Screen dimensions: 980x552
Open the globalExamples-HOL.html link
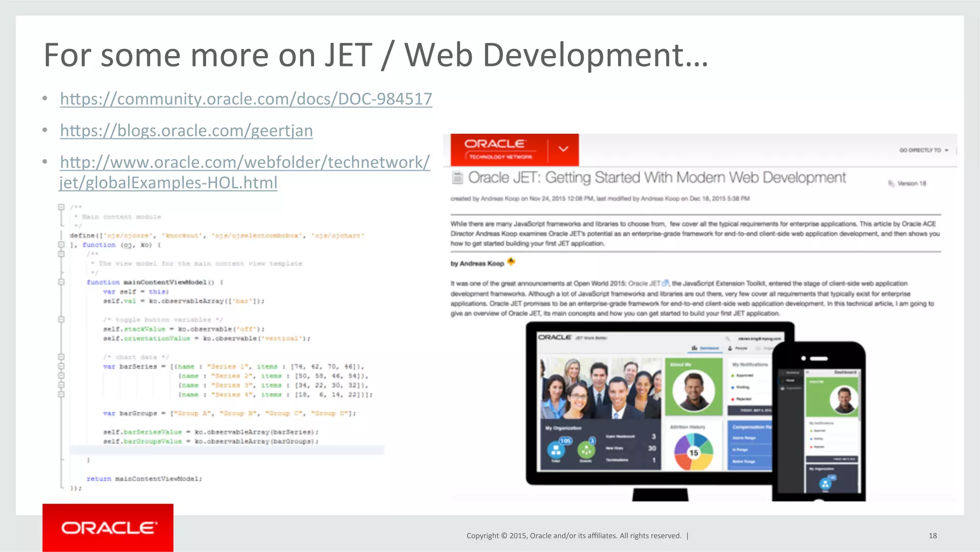point(245,172)
